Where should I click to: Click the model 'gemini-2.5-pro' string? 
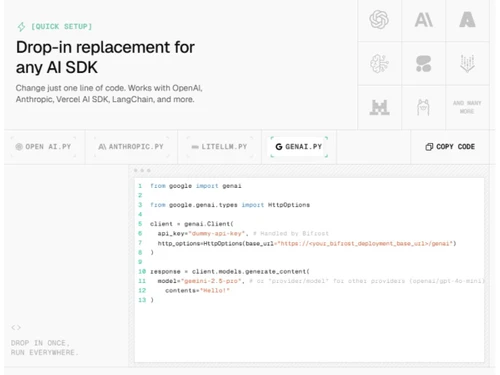pos(211,281)
